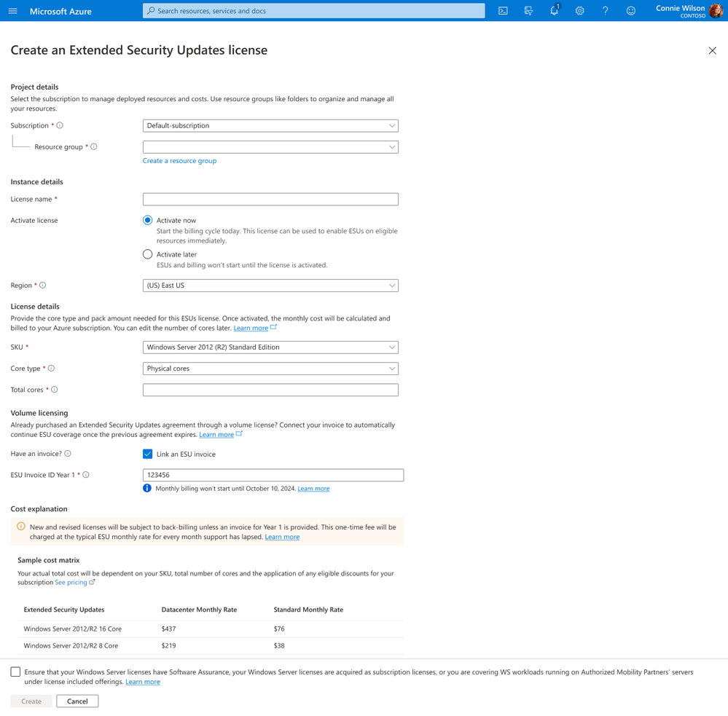
Task: Click Learn more beside Software Assurance text
Action: (x=143, y=682)
